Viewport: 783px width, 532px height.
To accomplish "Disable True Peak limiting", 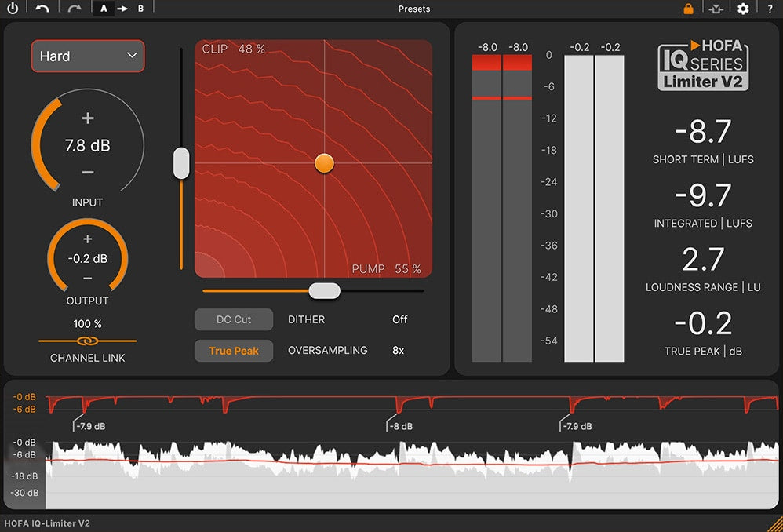I will [x=233, y=351].
